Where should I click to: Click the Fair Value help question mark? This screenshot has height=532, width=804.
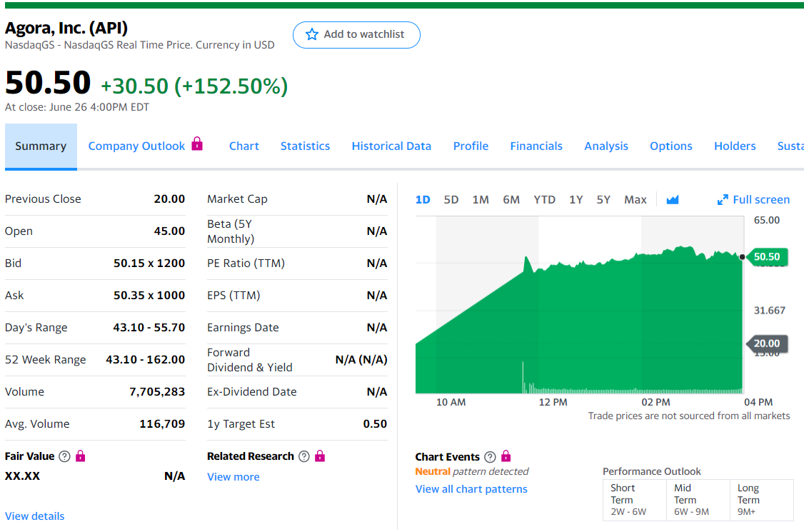click(64, 456)
